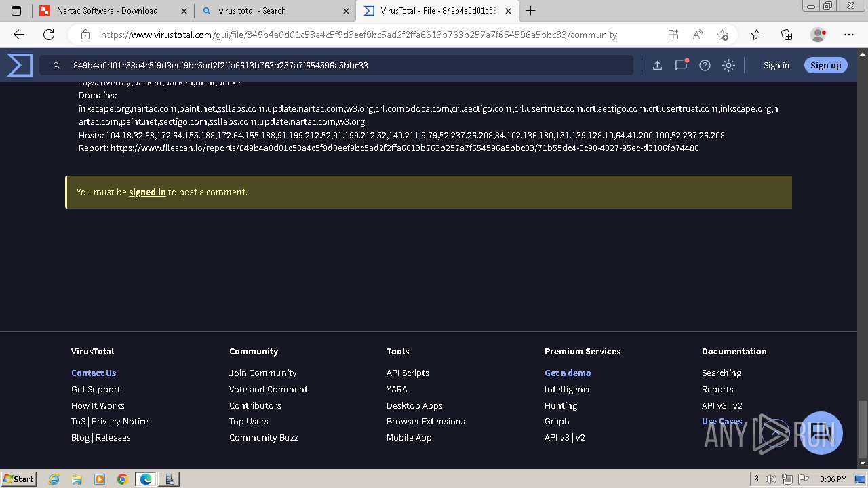Add this page to favorites
868x488 pixels.
coord(722,35)
